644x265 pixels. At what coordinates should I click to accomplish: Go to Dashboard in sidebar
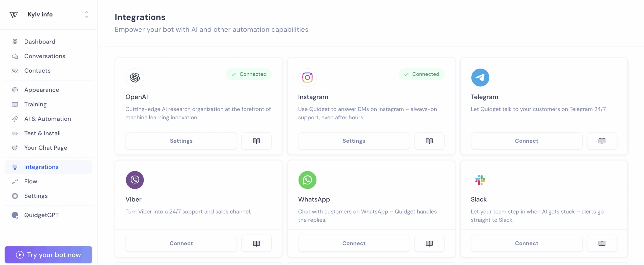pyautogui.click(x=40, y=42)
